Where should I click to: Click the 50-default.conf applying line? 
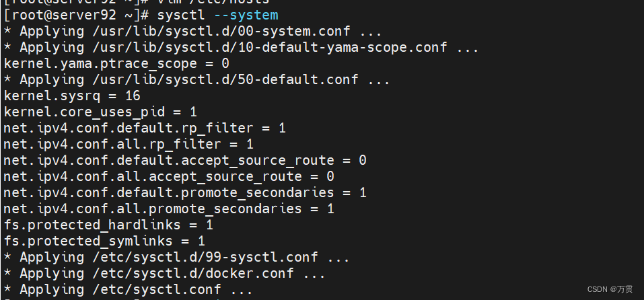click(196, 79)
